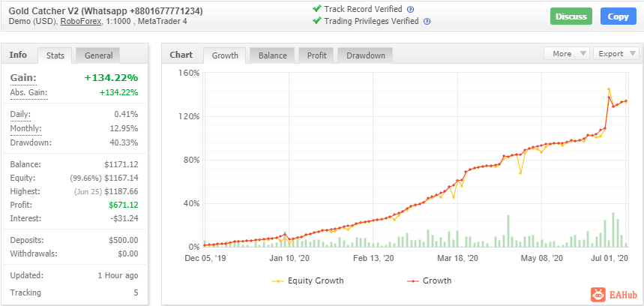Click the green Trading Privileges Verified checkmark
The width and height of the screenshot is (644, 306).
click(x=316, y=20)
